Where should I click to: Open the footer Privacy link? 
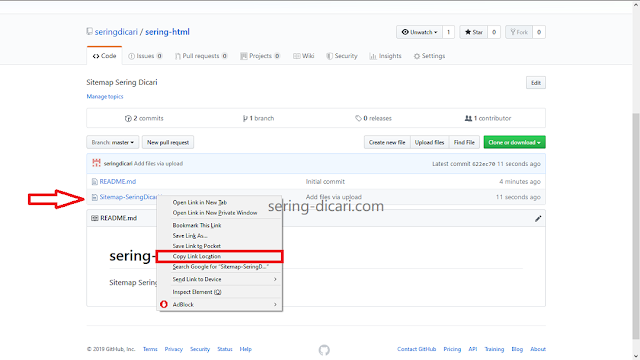(173, 349)
